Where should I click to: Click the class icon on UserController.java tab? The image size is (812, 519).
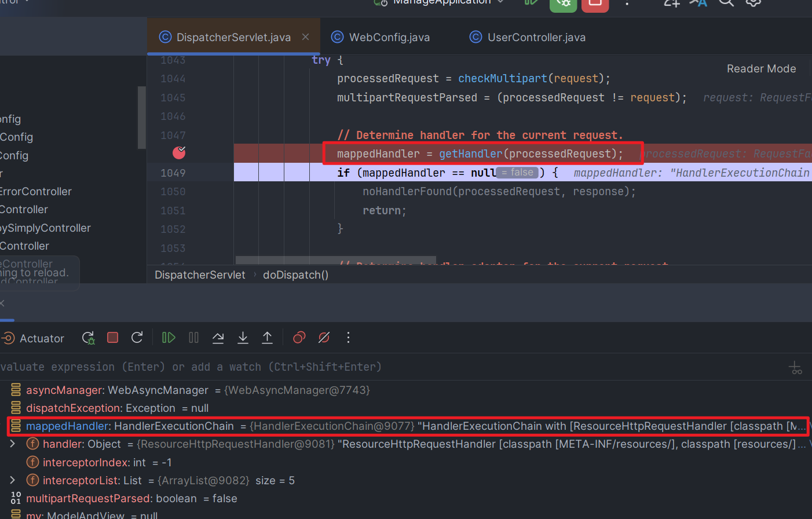pyautogui.click(x=476, y=37)
